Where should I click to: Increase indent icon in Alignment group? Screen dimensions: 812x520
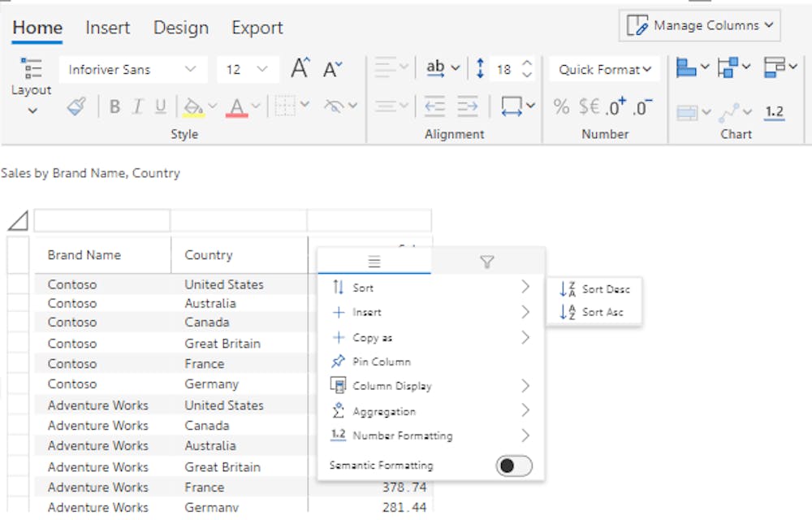point(467,106)
